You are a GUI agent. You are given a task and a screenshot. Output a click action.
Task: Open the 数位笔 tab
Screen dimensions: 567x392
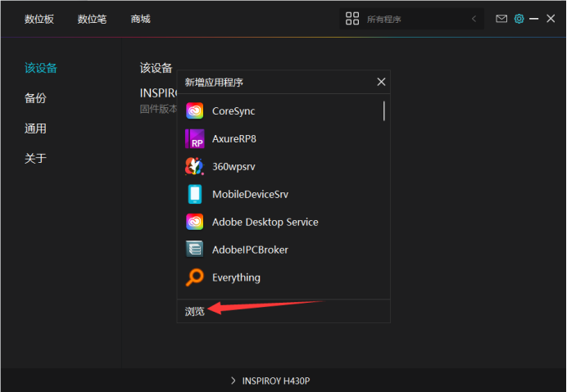coord(93,19)
